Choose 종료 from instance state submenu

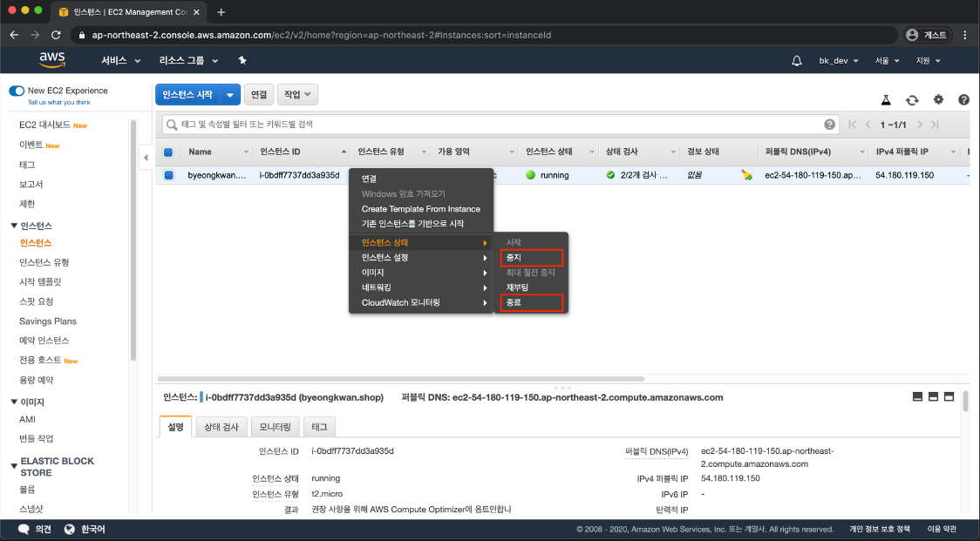531,302
